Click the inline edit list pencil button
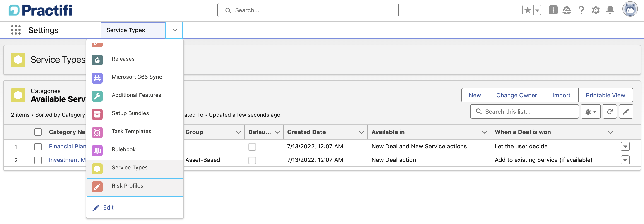This screenshot has height=224, width=644. point(626,111)
